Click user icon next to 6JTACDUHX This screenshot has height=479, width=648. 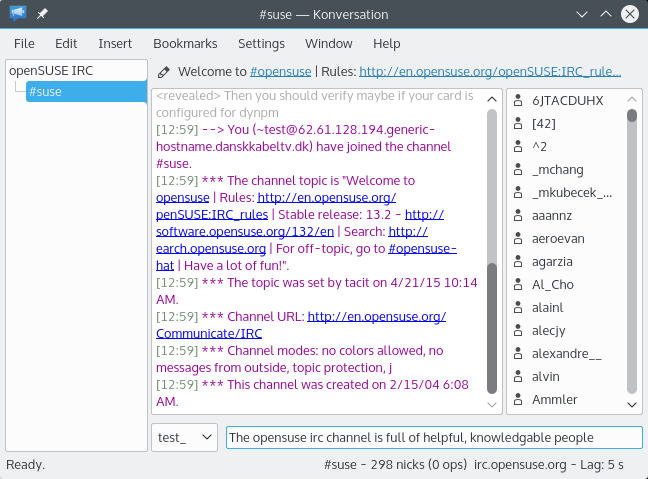[518, 100]
